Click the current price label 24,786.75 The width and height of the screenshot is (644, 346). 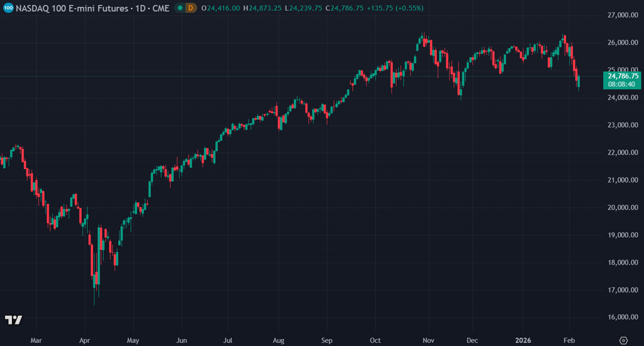pyautogui.click(x=622, y=75)
